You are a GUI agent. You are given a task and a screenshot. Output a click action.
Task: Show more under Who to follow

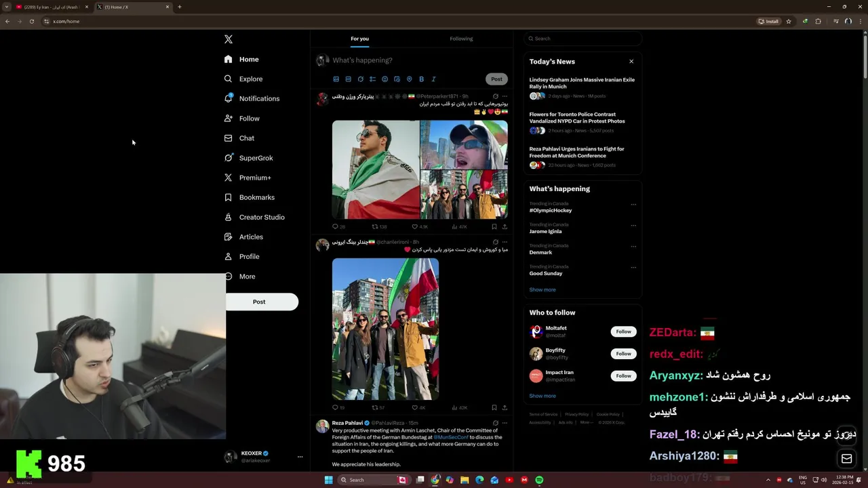(x=542, y=396)
